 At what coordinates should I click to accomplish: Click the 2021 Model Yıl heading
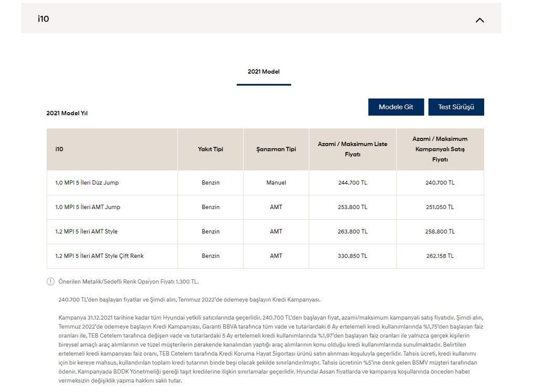tap(67, 113)
